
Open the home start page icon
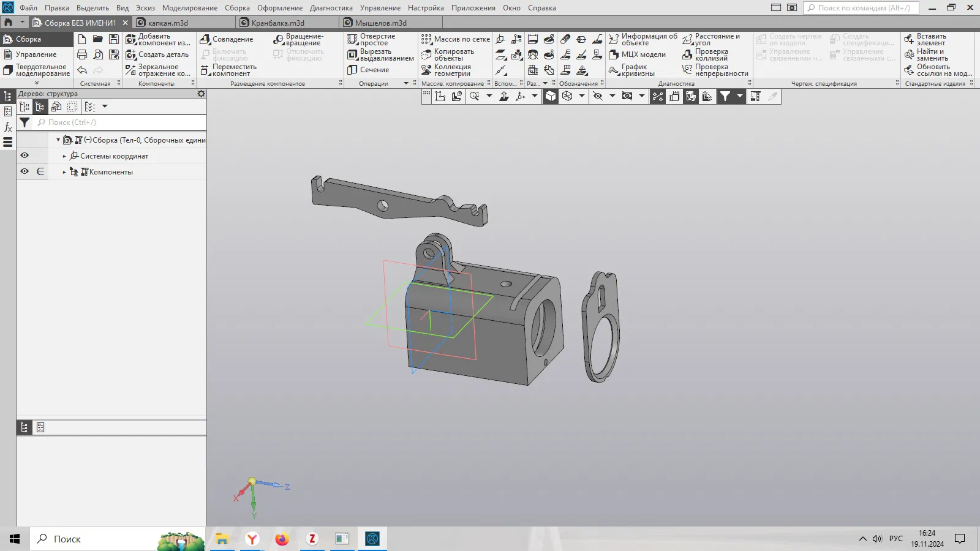tap(9, 23)
